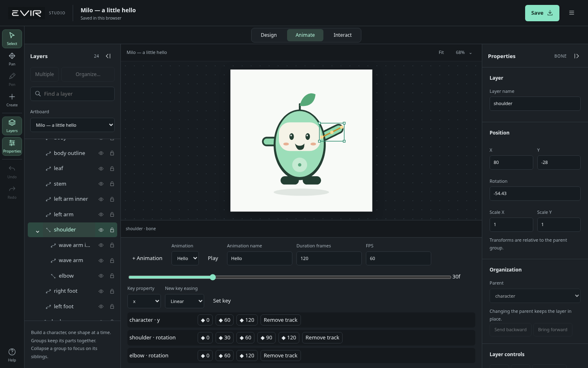Screen dimensions: 588x368
Task: Click Set key button
Action: [222, 301]
